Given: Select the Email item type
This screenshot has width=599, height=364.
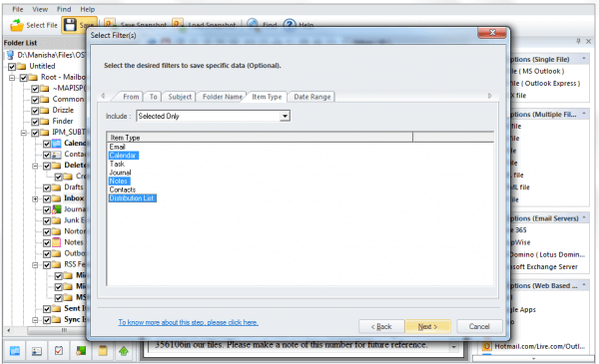Looking at the screenshot, I should [117, 147].
